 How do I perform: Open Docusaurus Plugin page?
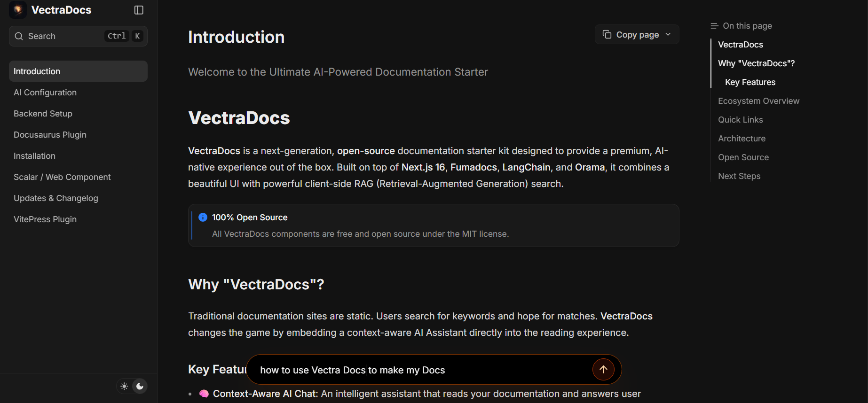coord(78,134)
